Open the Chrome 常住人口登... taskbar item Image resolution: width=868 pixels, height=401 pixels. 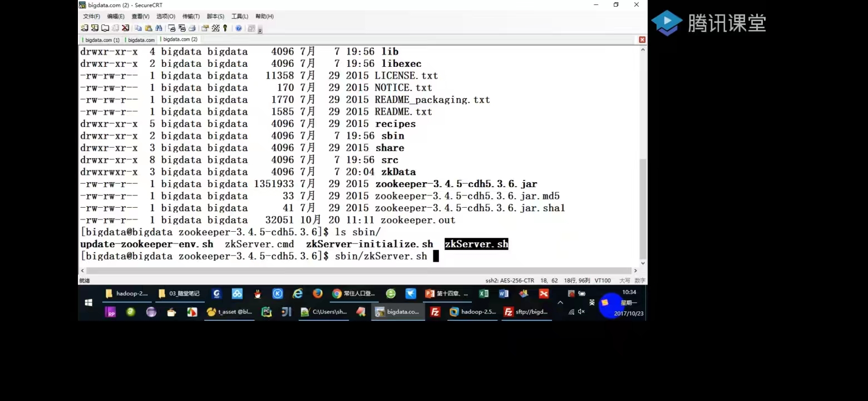pos(354,294)
